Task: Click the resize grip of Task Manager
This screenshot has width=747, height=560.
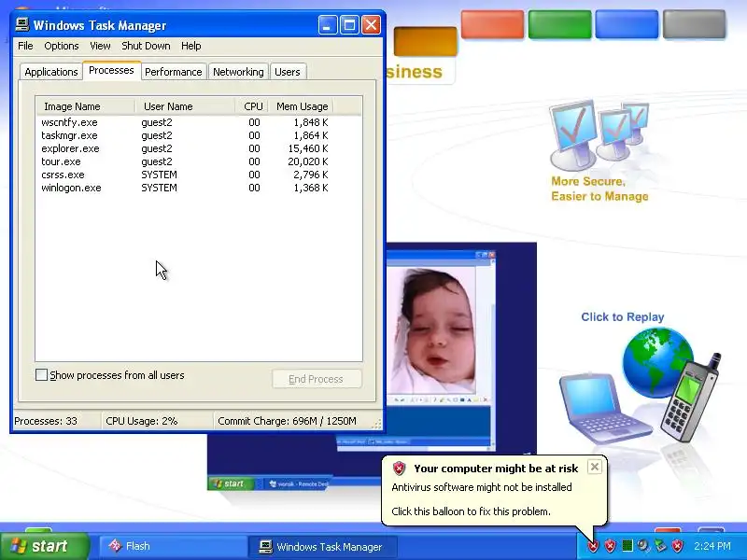Action: click(x=377, y=424)
